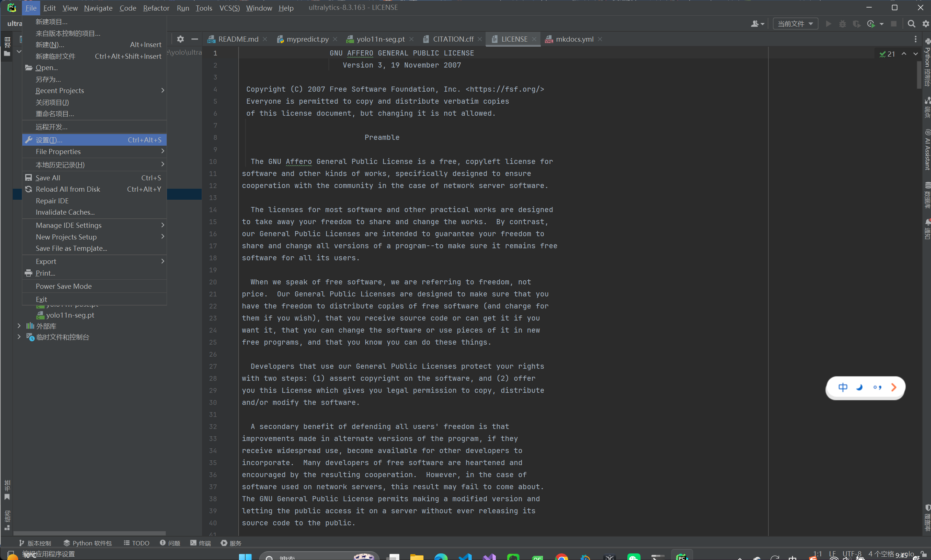Image resolution: width=931 pixels, height=560 pixels.
Task: Click the Debug bug icon
Action: coord(842,24)
